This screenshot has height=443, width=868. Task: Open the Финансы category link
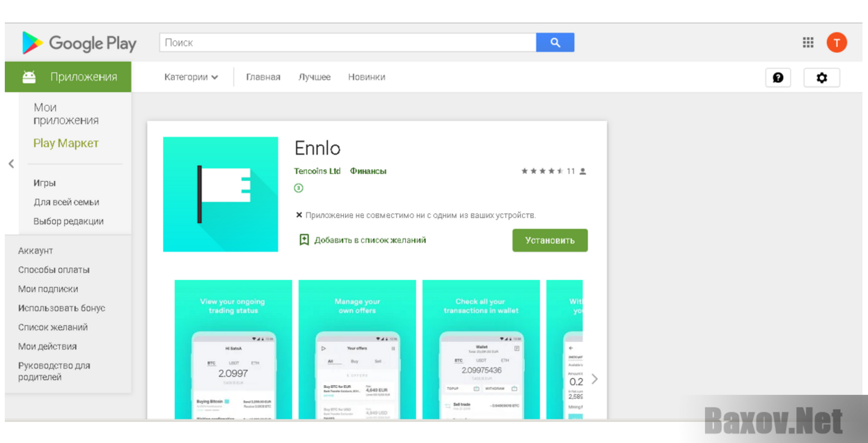click(368, 171)
